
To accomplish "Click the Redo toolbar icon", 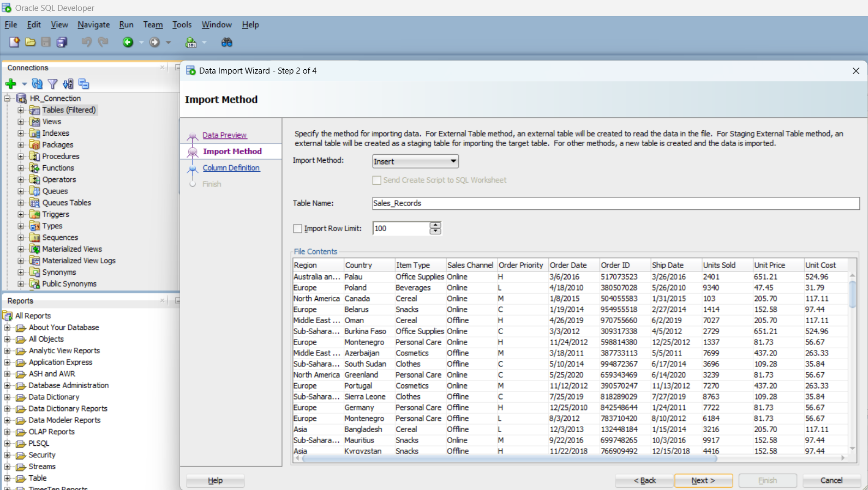I will (103, 42).
